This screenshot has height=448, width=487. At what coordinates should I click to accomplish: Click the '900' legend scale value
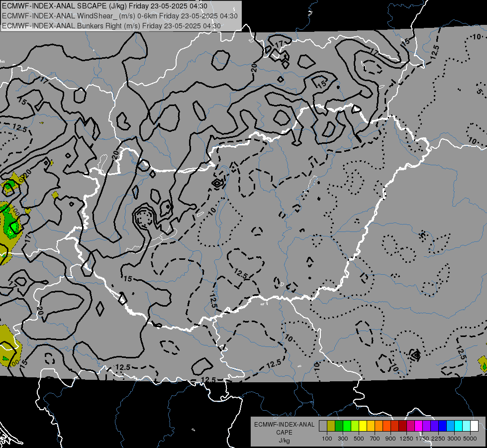(x=390, y=439)
